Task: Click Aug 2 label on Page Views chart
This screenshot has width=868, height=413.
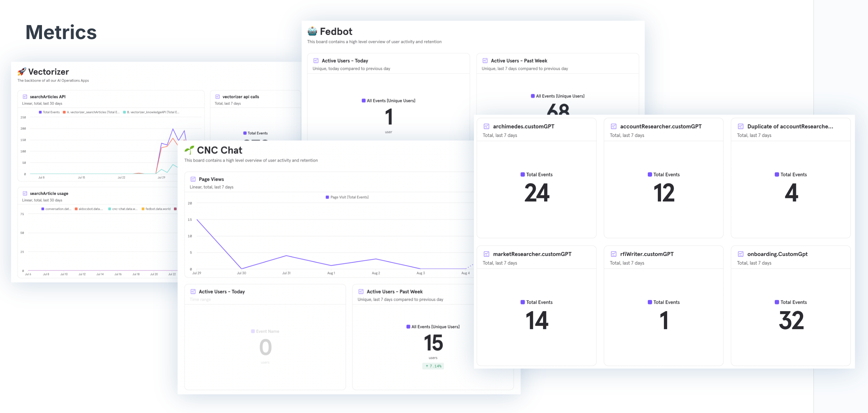Action: pyautogui.click(x=376, y=273)
